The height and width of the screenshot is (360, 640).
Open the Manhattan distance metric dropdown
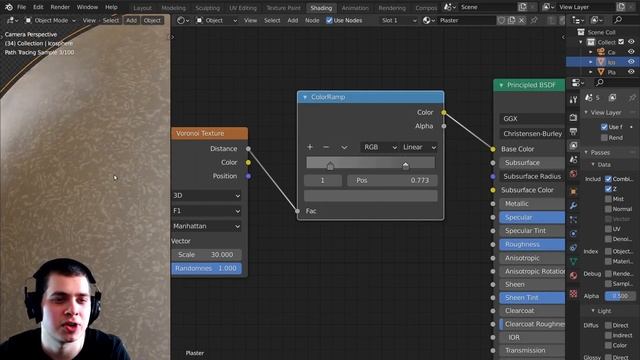[207, 226]
